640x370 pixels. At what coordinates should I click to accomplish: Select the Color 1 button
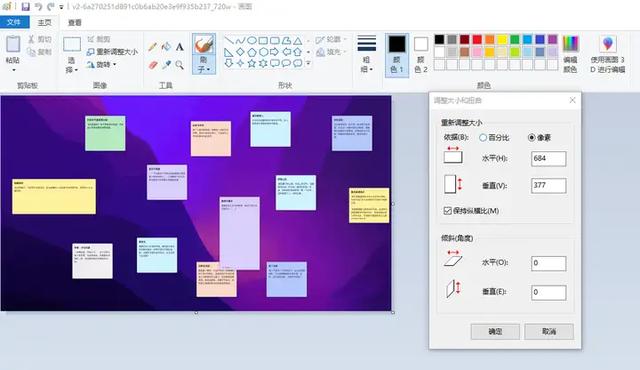397,55
